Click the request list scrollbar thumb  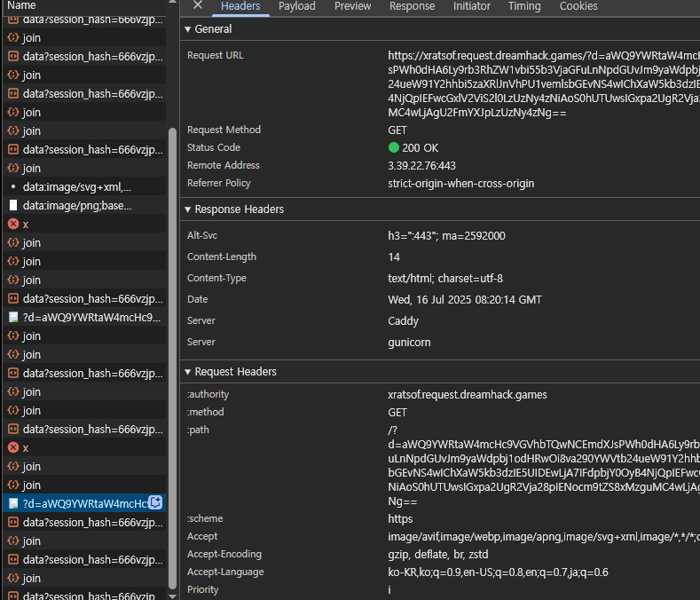point(172,359)
